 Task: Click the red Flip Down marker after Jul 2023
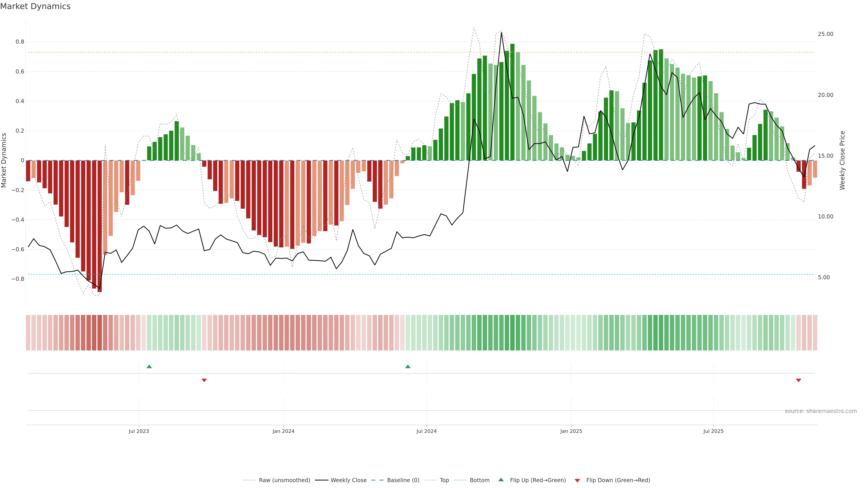tap(204, 380)
